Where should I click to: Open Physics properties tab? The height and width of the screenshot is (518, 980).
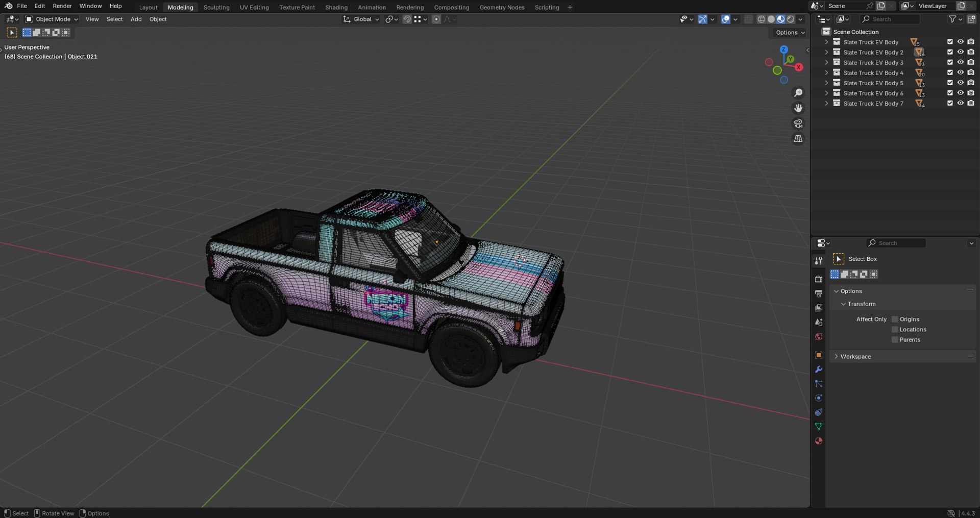pos(819,398)
